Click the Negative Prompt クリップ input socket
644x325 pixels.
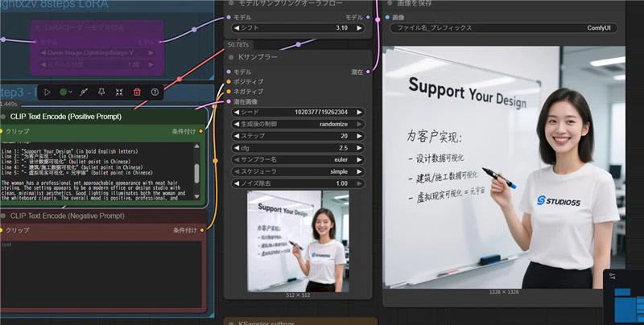[x=1, y=230]
